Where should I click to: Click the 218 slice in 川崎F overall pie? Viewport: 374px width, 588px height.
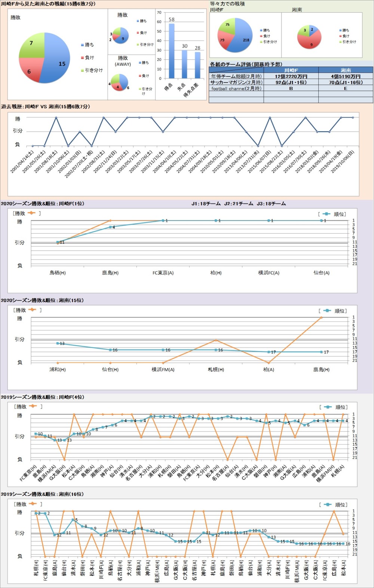[x=241, y=39]
